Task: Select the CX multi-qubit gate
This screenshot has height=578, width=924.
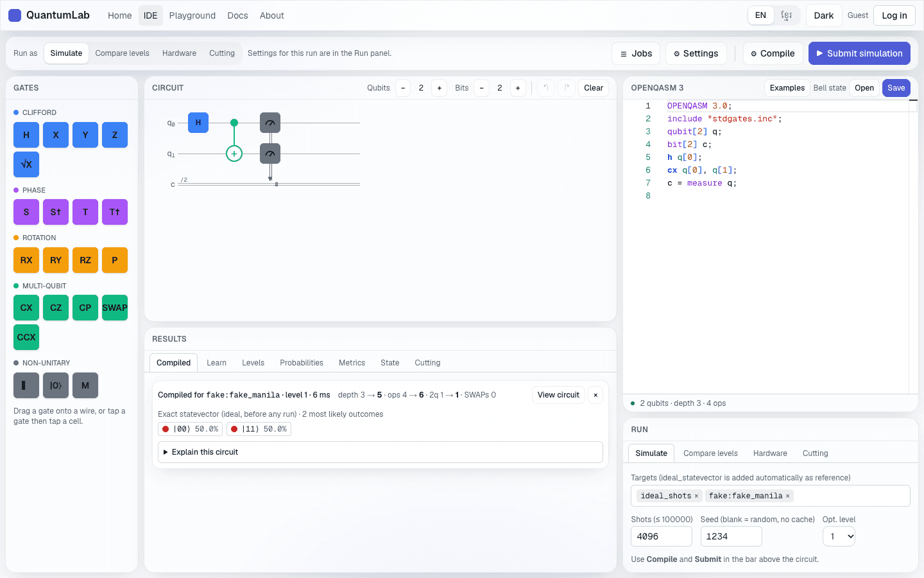Action: tap(26, 308)
